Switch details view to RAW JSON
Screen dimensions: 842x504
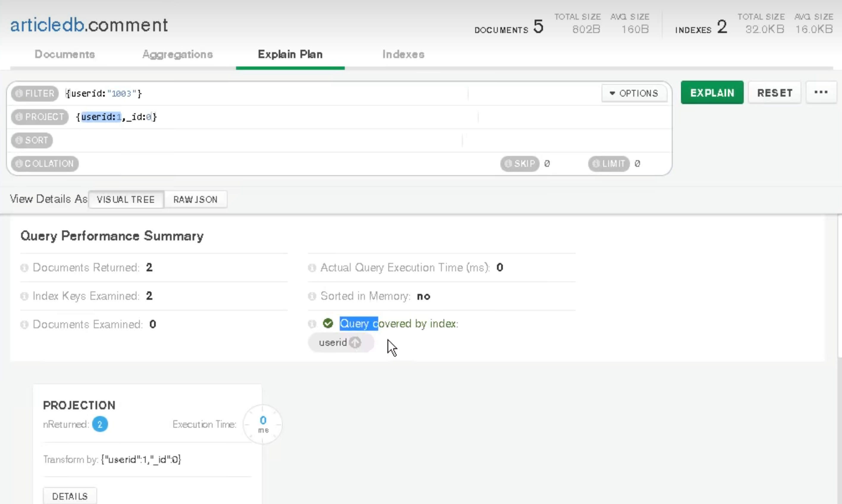(195, 199)
